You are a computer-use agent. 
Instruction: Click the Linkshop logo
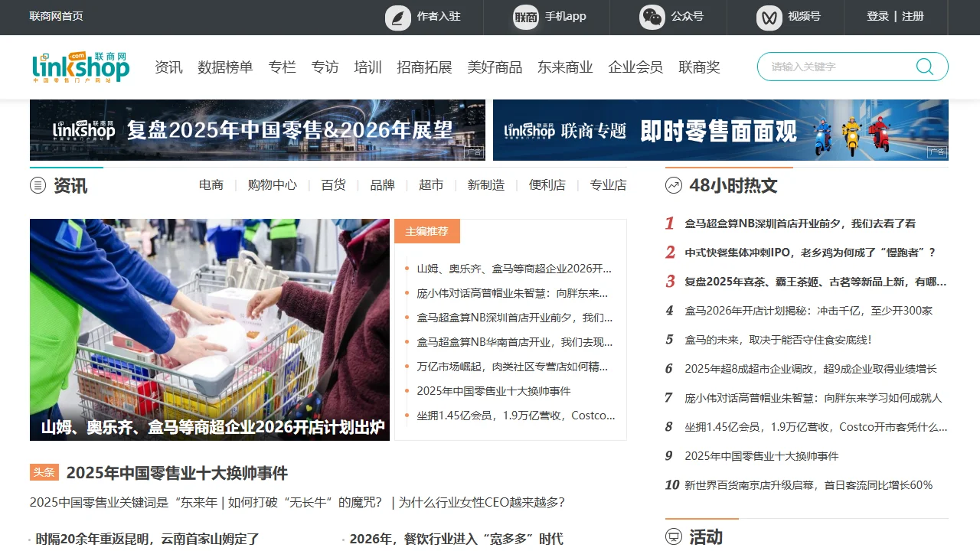(x=81, y=67)
